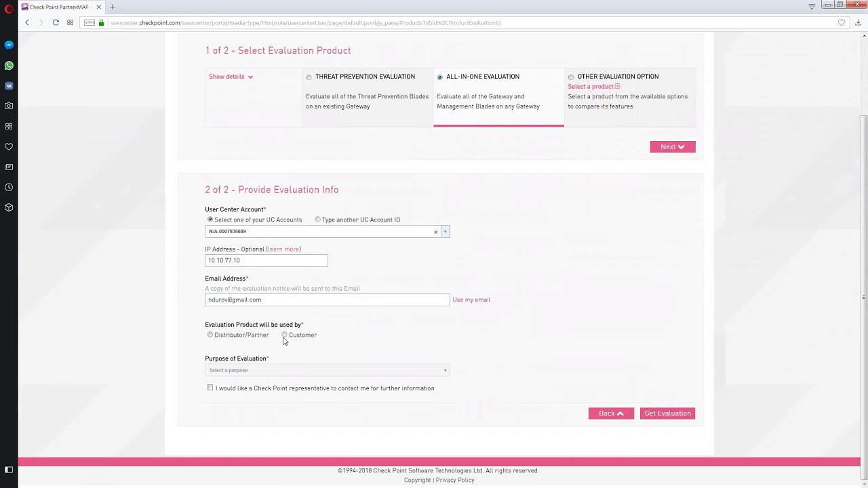This screenshot has width=868, height=488.
Task: Open Bookmarks heart icon in sidebar
Action: click(x=9, y=147)
